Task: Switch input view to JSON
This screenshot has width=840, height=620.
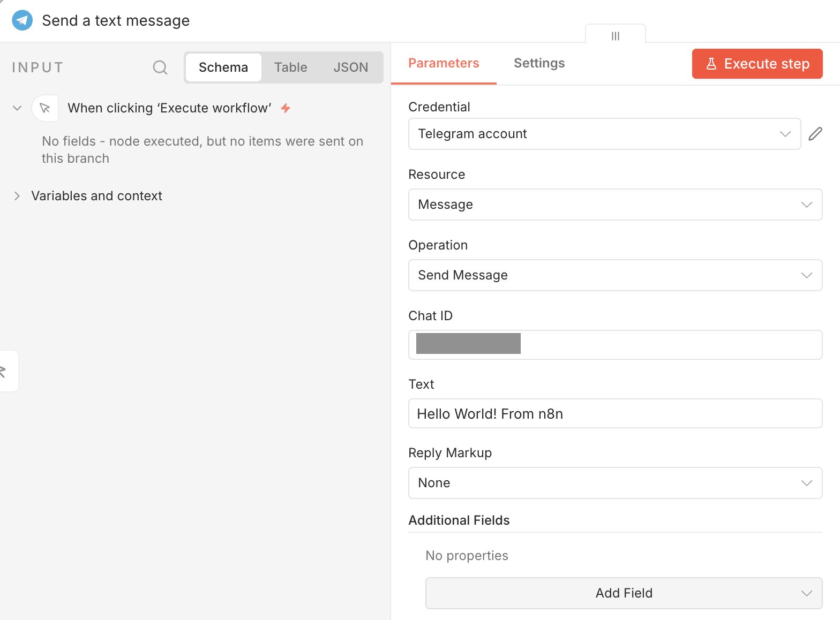Action: click(x=350, y=67)
